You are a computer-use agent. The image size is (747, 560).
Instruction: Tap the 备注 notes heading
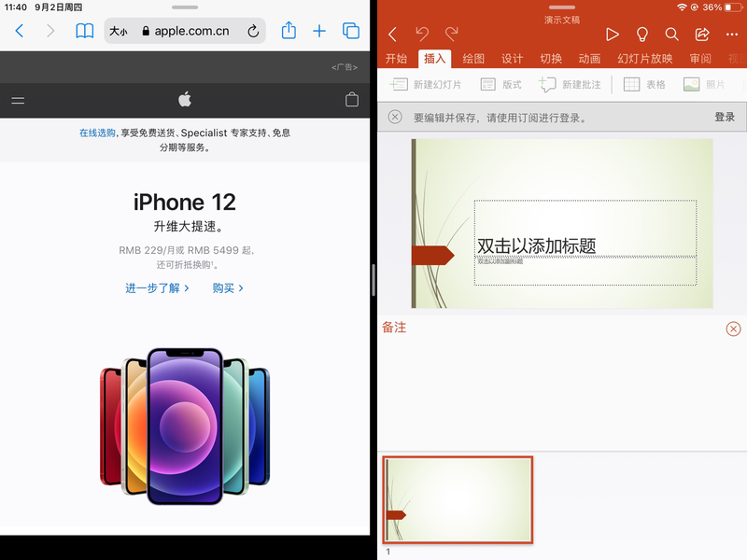pyautogui.click(x=394, y=328)
